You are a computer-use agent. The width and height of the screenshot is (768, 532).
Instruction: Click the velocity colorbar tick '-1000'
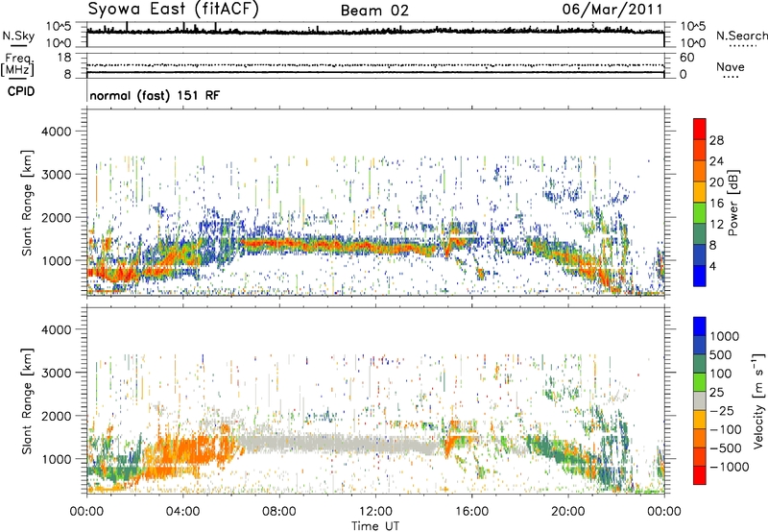[x=729, y=467]
